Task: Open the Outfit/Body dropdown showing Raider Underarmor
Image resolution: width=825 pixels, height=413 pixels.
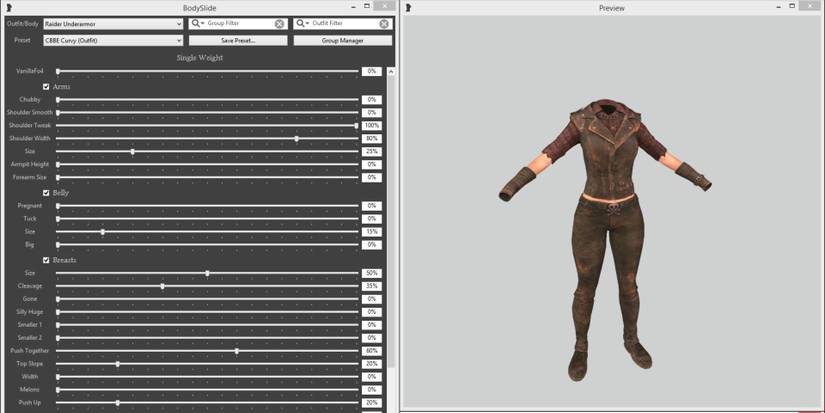Action: (113, 24)
